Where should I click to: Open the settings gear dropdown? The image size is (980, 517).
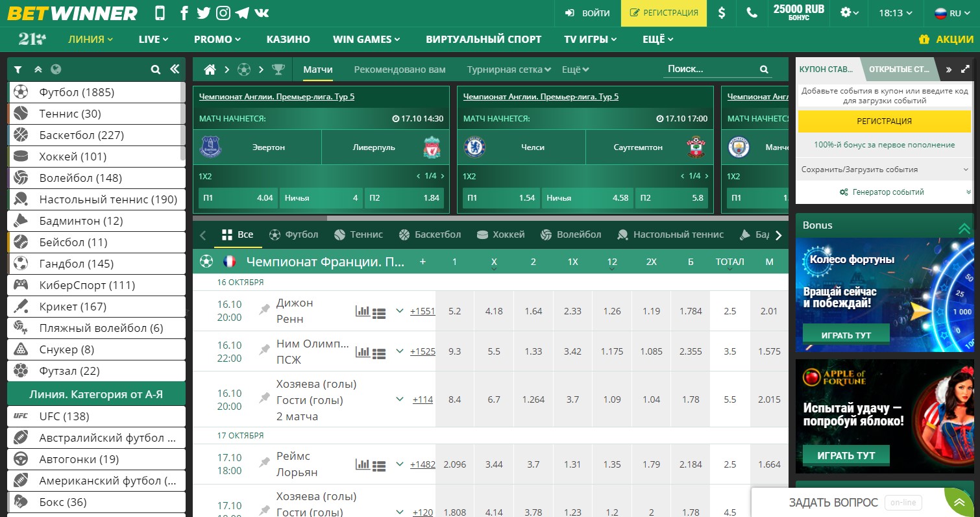click(x=850, y=13)
